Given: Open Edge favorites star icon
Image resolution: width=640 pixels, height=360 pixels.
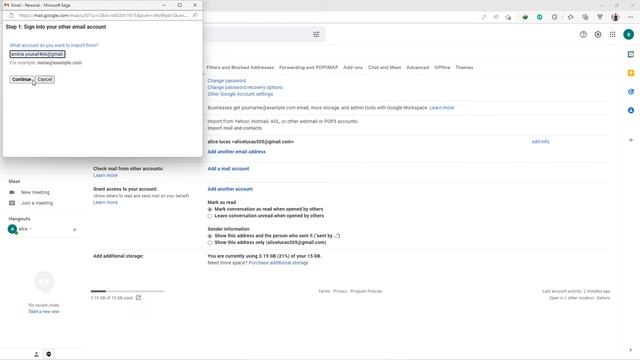Looking at the screenshot, I should coord(571,17).
